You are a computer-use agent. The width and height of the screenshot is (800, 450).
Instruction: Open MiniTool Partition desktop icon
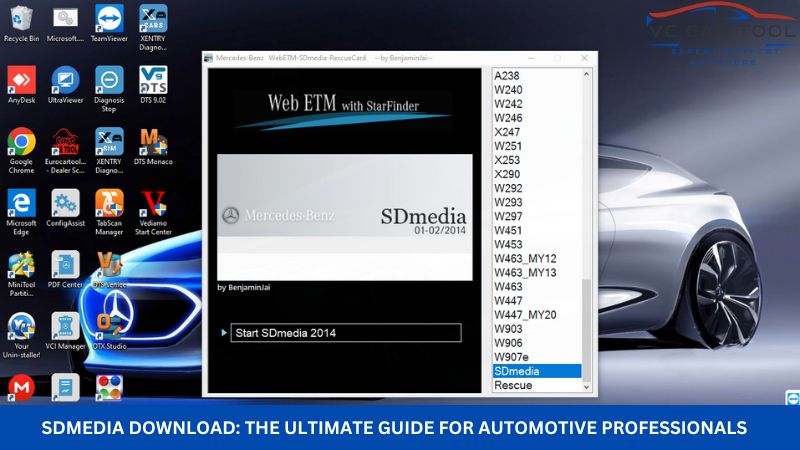[21, 274]
